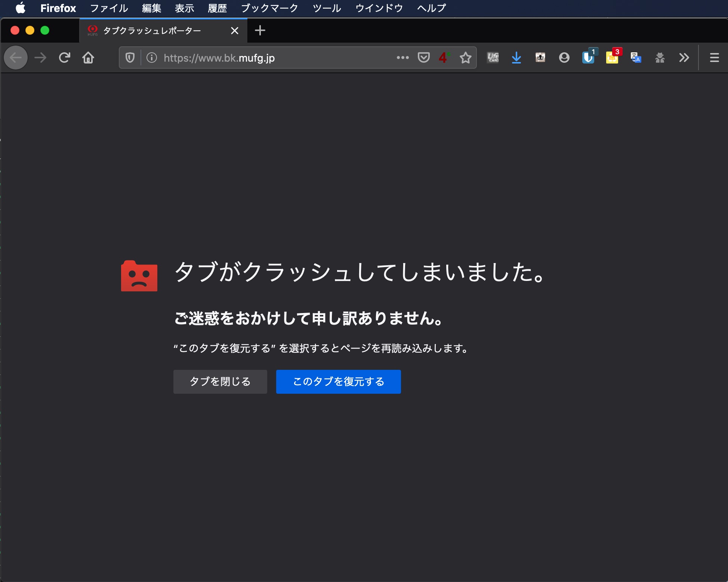
Task: Open tracking protection shield icon
Action: [x=130, y=58]
